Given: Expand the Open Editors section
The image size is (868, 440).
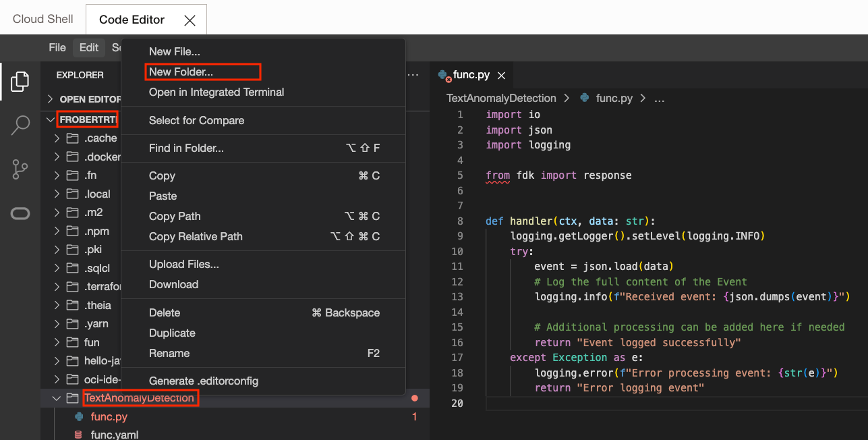Looking at the screenshot, I should click(51, 99).
